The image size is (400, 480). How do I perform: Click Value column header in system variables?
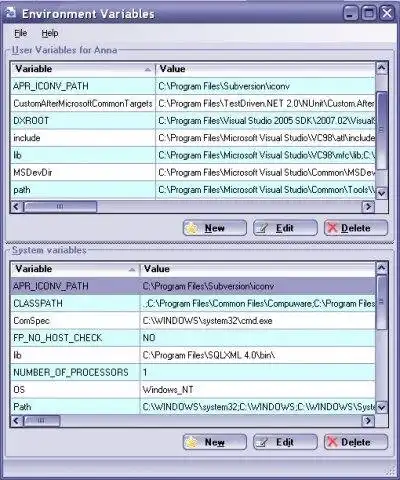coord(258,269)
